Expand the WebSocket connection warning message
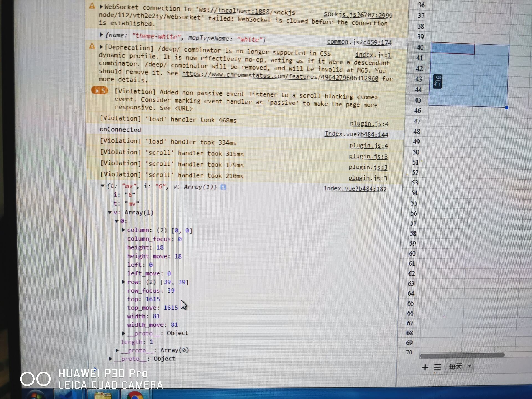Viewport: 532px width, 399px height. point(101,7)
